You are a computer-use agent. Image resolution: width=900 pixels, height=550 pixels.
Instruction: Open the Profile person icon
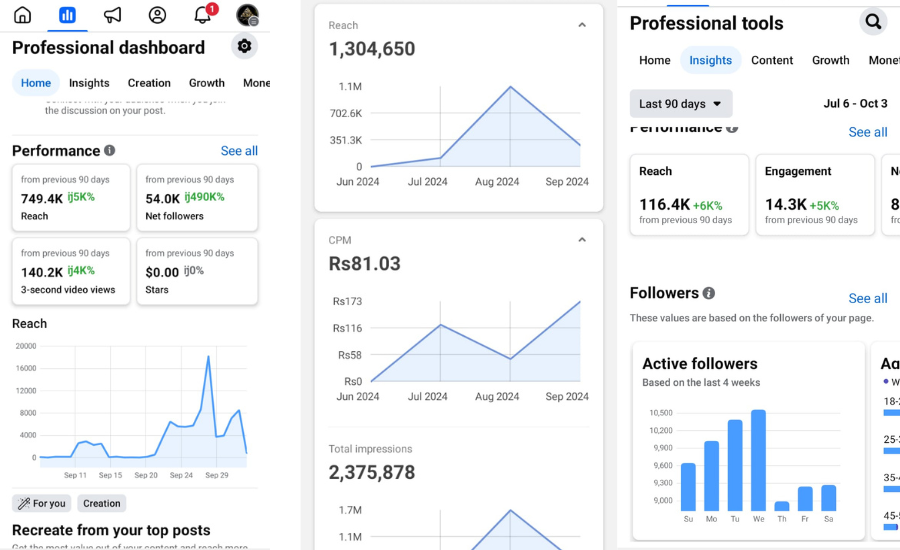[157, 15]
